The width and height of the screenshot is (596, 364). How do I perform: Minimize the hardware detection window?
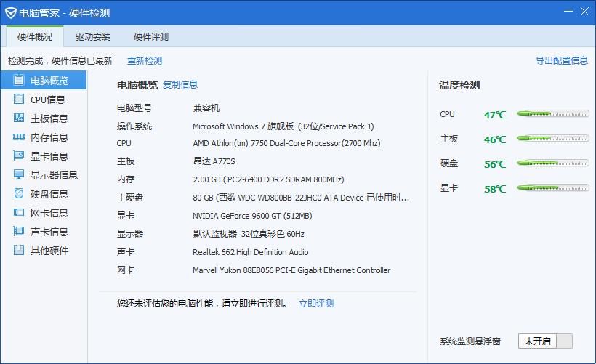pyautogui.click(x=568, y=12)
